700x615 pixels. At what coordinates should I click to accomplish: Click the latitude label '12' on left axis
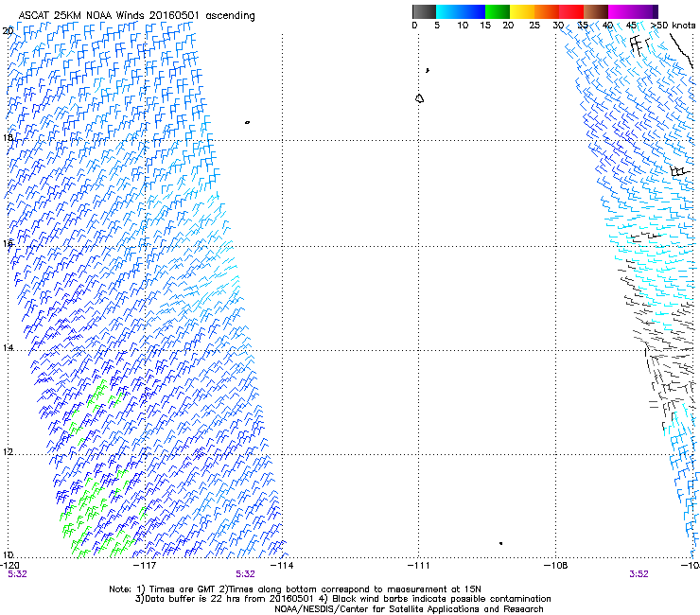[8, 451]
